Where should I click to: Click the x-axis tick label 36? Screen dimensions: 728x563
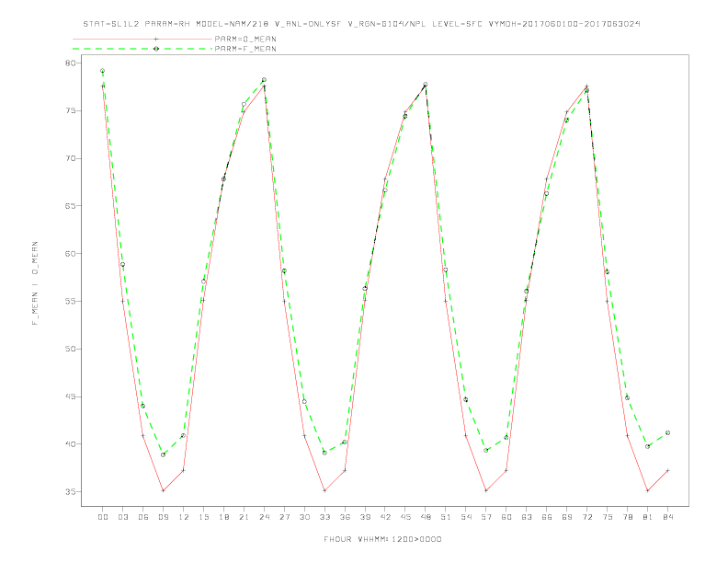[x=345, y=517]
